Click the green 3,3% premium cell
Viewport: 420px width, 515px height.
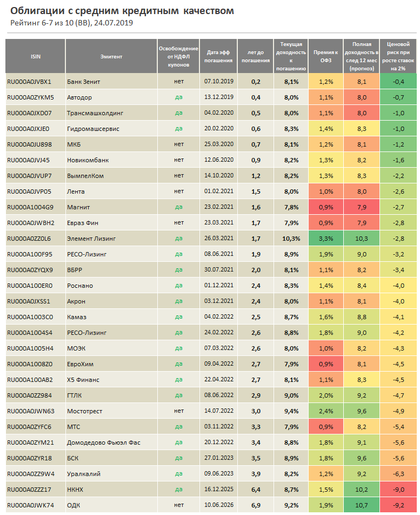(x=325, y=239)
